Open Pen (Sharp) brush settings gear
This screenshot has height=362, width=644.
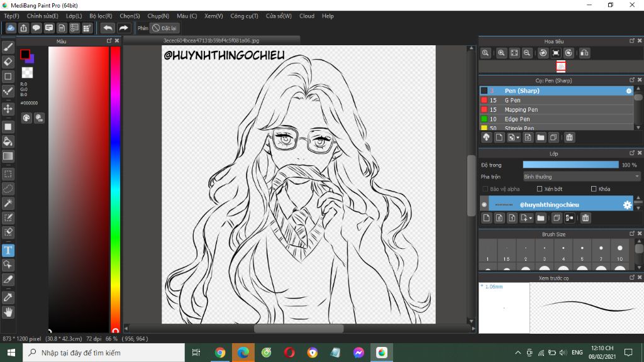pyautogui.click(x=629, y=90)
